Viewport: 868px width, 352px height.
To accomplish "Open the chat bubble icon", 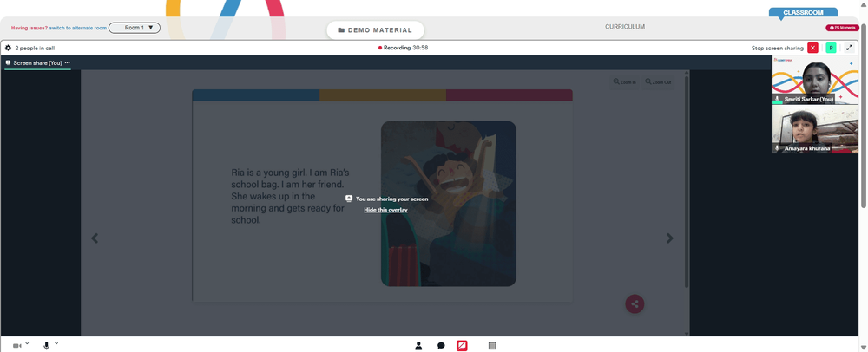I will (x=441, y=346).
